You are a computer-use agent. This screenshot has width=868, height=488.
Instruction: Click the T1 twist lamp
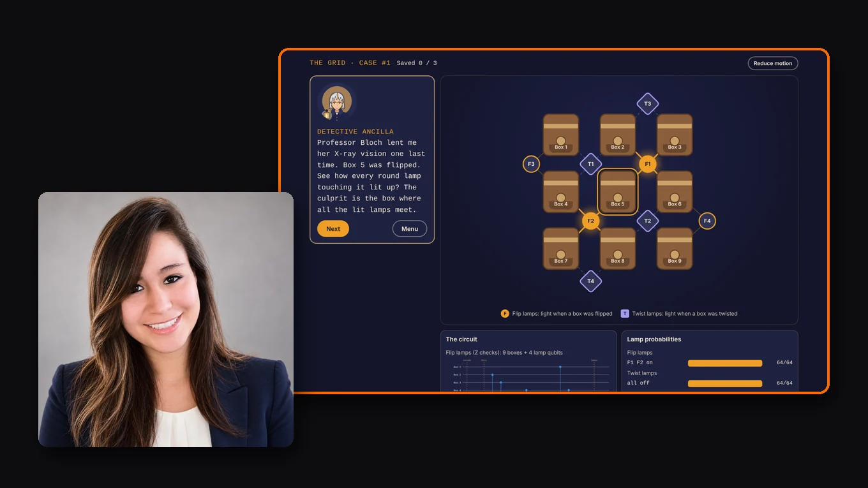pyautogui.click(x=590, y=164)
